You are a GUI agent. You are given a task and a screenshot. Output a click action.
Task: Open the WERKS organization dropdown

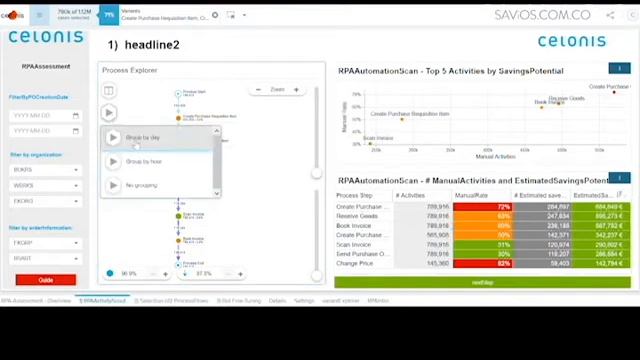[x=45, y=186]
